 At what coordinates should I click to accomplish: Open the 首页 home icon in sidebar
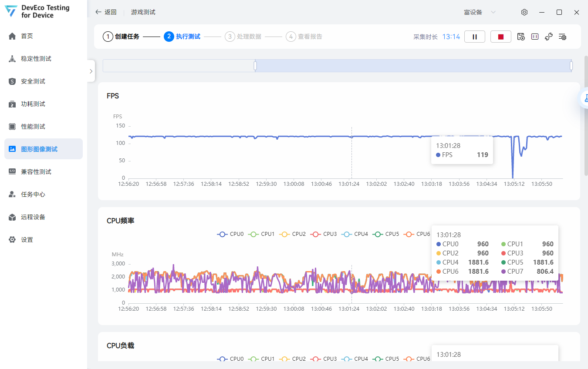[12, 36]
